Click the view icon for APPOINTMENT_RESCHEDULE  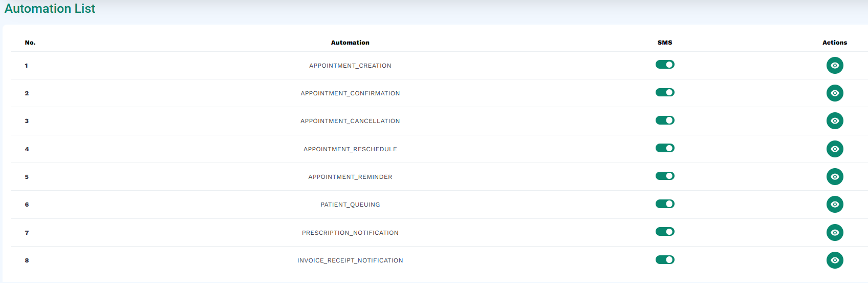pos(835,149)
